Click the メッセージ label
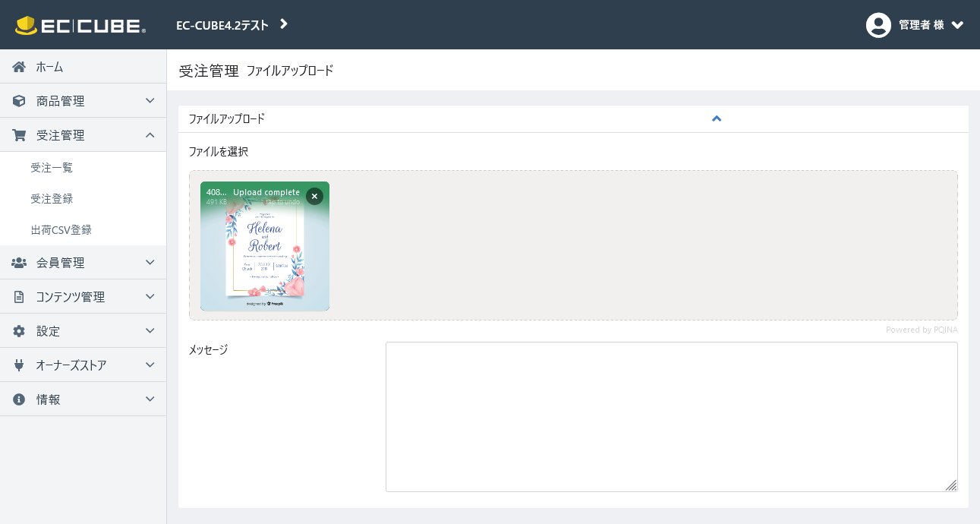The width and height of the screenshot is (980, 524). [x=208, y=349]
